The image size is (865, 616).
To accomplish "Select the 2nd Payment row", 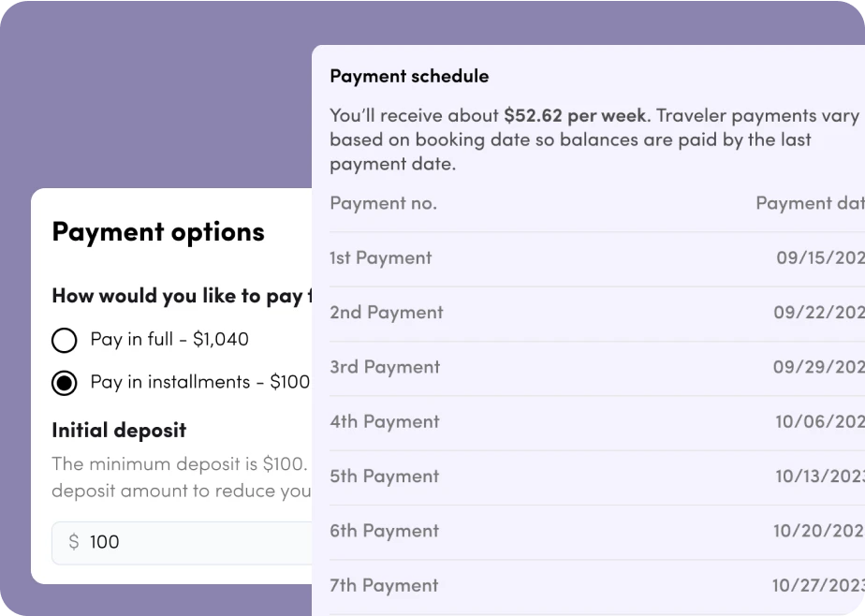I will [386, 312].
